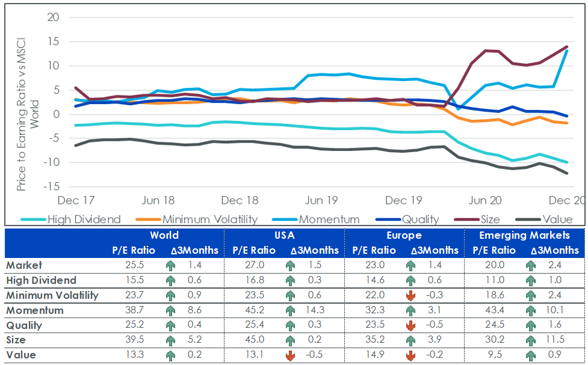Click the green up arrow for World Market

(x=171, y=266)
